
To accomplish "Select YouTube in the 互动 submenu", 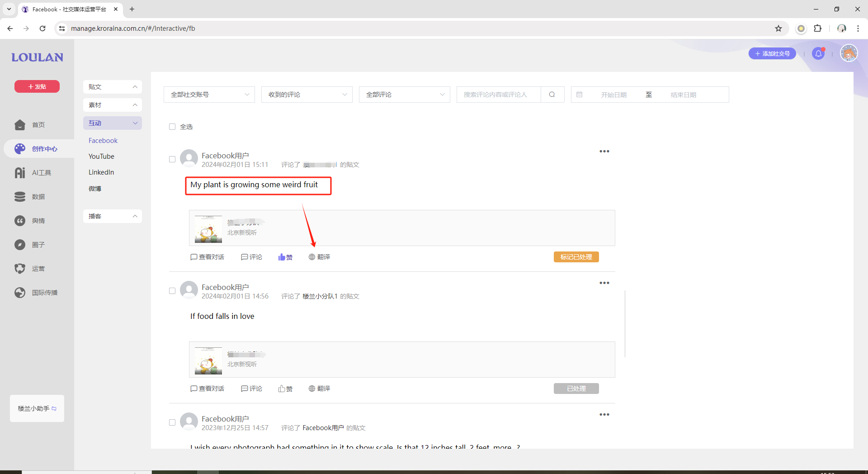I will click(x=101, y=156).
